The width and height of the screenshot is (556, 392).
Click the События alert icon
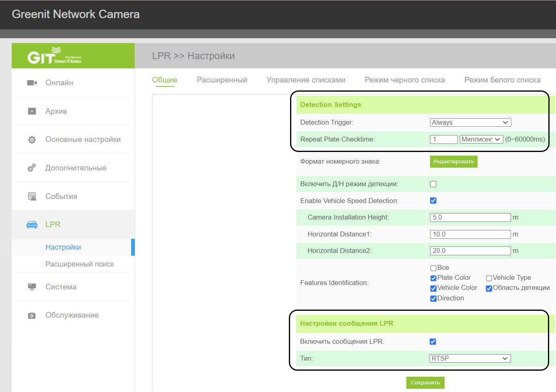point(32,197)
